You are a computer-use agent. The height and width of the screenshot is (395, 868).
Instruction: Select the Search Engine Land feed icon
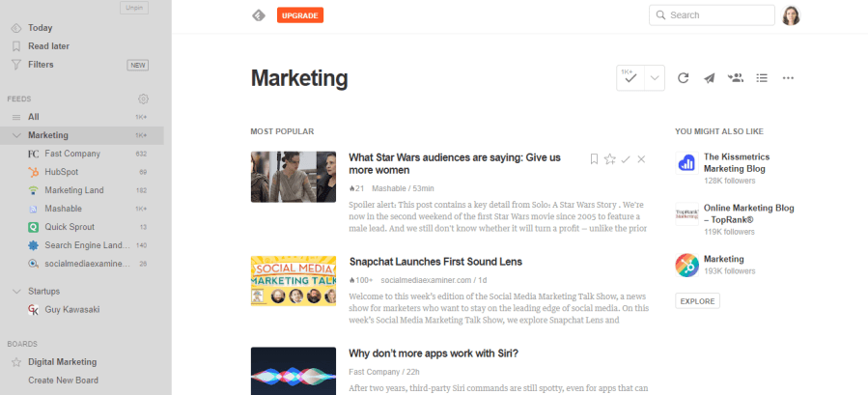pyautogui.click(x=33, y=245)
